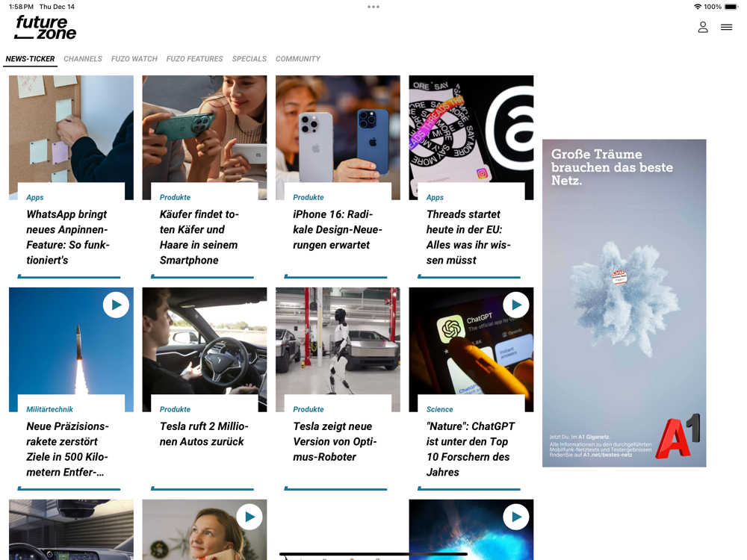
Task: Open the FUZO FEATURES tab
Action: pyautogui.click(x=194, y=58)
